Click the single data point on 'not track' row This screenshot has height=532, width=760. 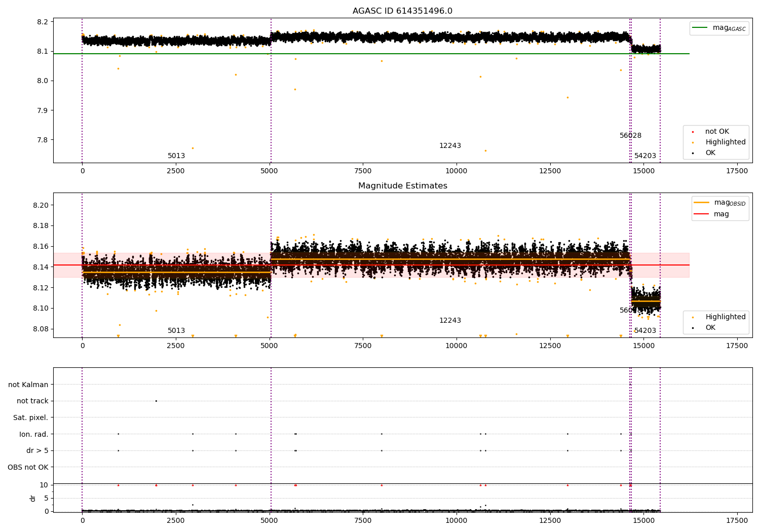(156, 401)
